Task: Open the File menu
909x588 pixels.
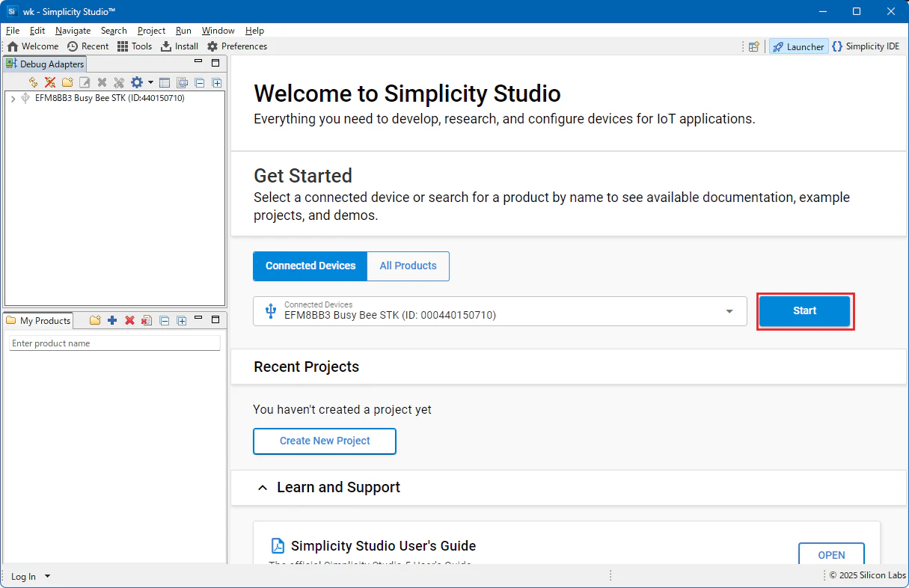Action: pos(13,31)
